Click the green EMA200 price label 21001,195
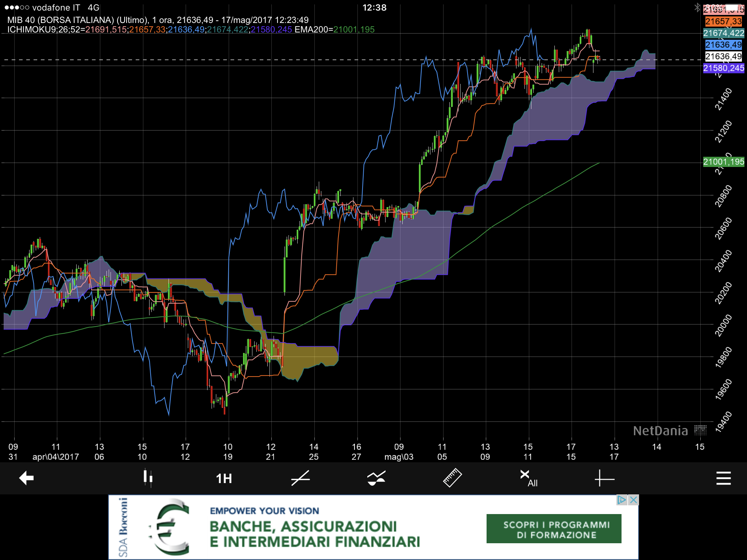The width and height of the screenshot is (747, 560). point(724,162)
